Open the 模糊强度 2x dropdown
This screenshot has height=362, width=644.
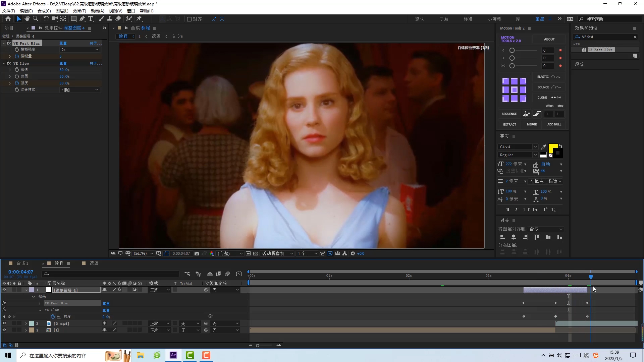[80, 50]
